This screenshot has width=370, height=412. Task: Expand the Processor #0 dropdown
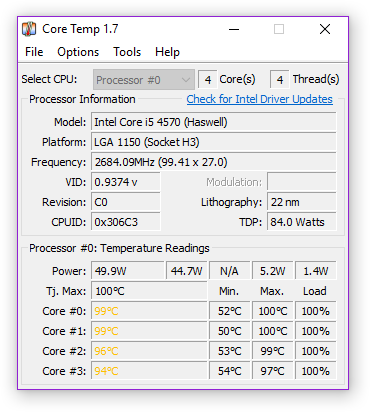click(144, 80)
